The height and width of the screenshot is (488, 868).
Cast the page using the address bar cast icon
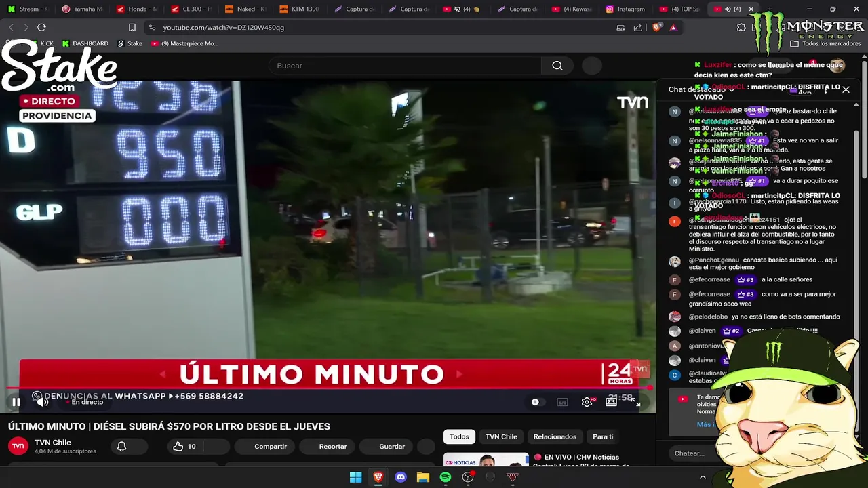coord(620,28)
